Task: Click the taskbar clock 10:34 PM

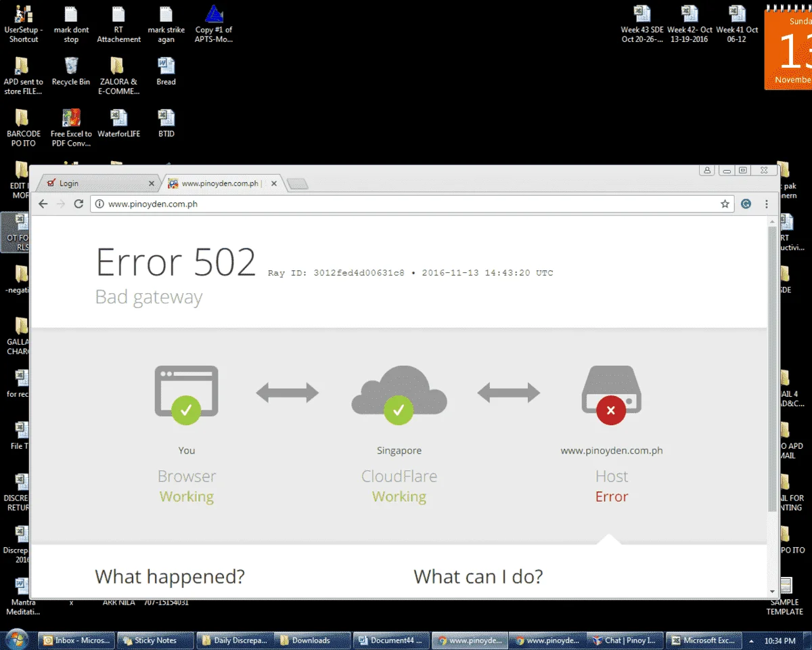Action: pos(780,640)
